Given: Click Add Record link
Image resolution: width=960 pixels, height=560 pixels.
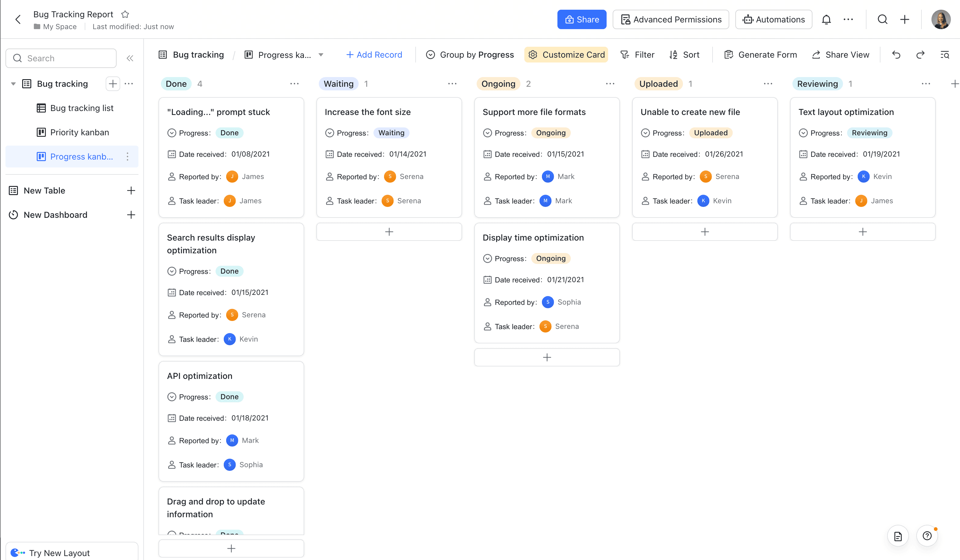Looking at the screenshot, I should tap(374, 55).
